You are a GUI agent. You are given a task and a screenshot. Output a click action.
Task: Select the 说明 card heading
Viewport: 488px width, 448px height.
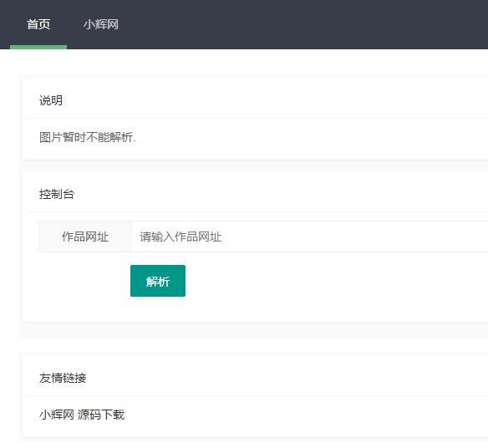point(51,100)
